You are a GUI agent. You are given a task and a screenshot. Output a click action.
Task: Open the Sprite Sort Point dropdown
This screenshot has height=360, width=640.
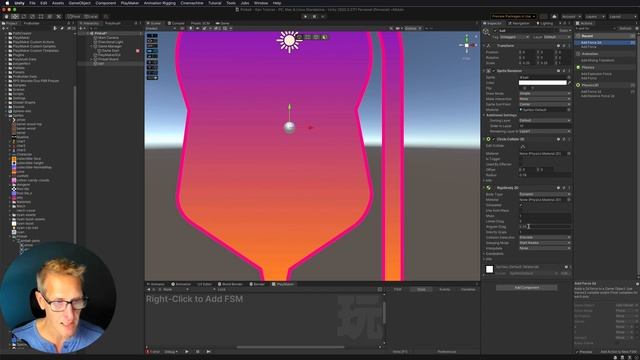pyautogui.click(x=544, y=104)
